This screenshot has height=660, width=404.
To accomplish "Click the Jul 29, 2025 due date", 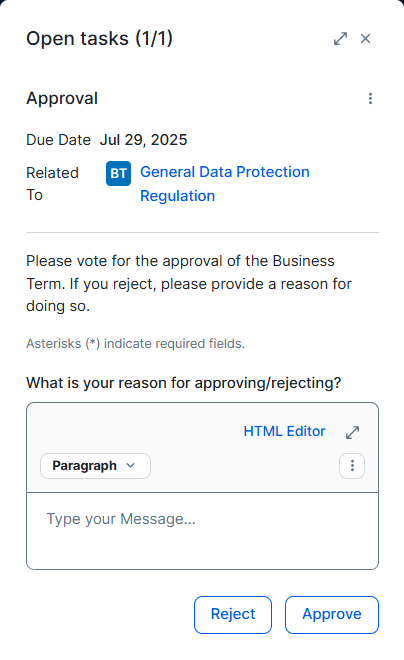I will pyautogui.click(x=144, y=140).
